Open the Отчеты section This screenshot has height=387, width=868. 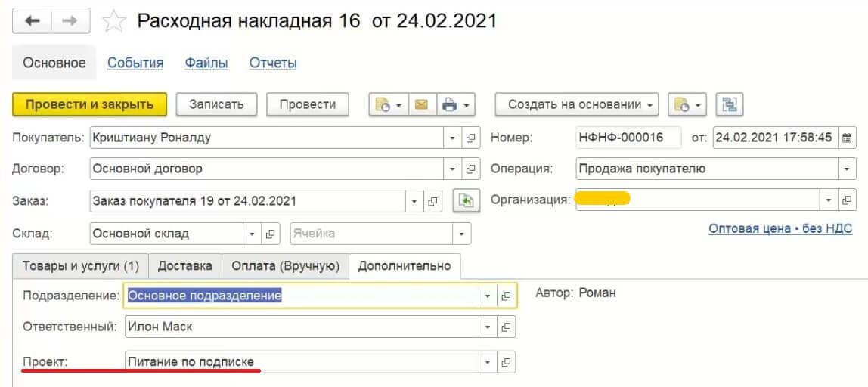pos(273,63)
